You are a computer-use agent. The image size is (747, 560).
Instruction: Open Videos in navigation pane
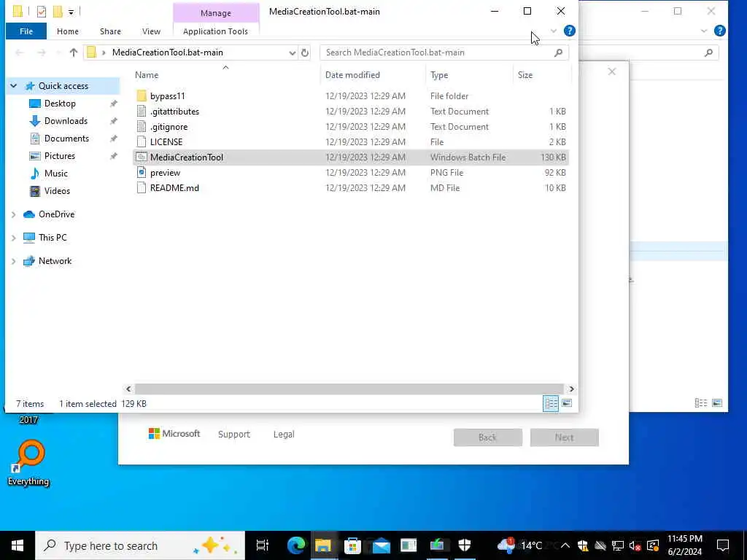[57, 191]
